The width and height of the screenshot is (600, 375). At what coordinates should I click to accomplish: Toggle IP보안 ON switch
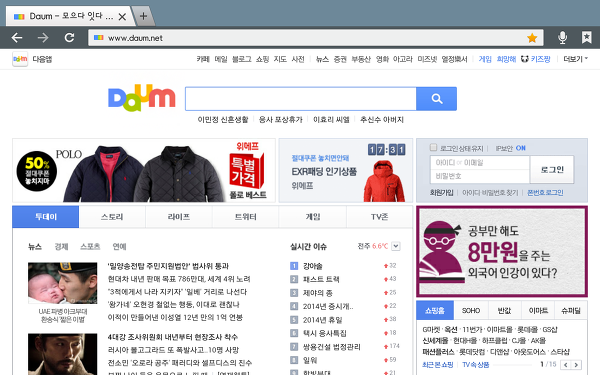[x=520, y=148]
